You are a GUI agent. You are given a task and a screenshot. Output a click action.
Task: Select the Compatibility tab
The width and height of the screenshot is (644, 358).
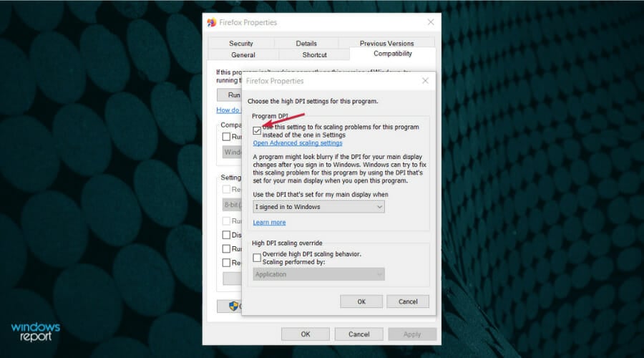tap(393, 54)
